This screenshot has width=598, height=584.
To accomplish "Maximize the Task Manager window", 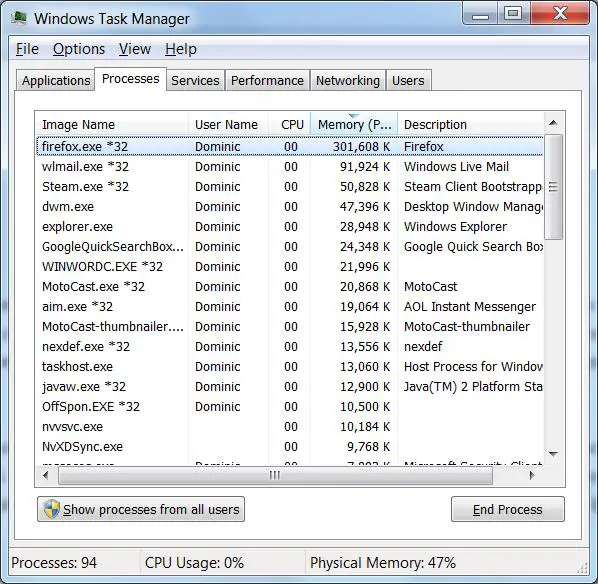I will (x=513, y=14).
